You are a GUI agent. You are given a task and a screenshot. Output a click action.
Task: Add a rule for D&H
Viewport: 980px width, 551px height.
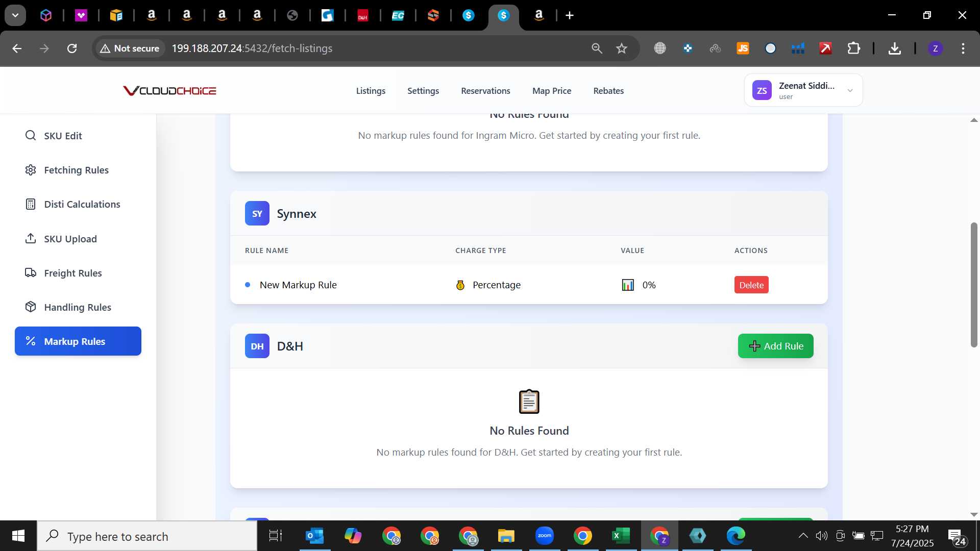pyautogui.click(x=775, y=346)
